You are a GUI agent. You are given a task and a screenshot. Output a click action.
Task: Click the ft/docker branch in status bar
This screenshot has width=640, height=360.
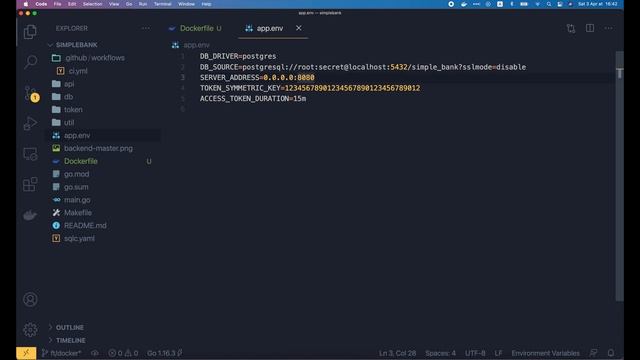click(x=62, y=353)
